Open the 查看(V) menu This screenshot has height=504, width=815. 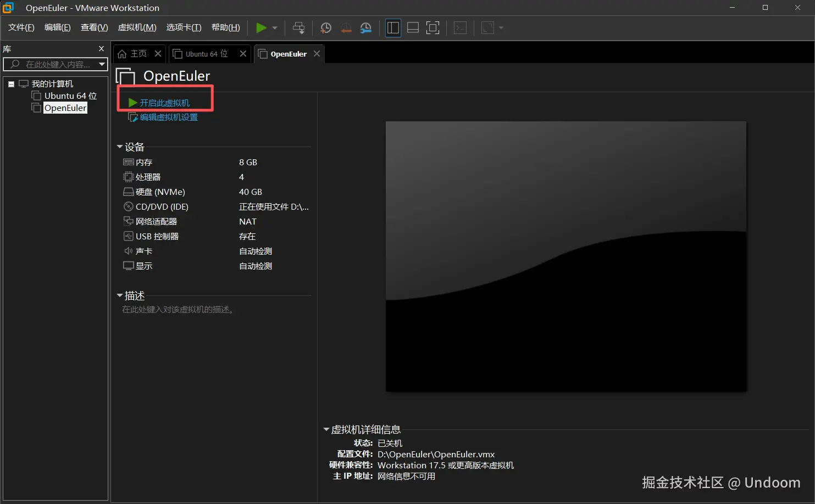click(95, 27)
